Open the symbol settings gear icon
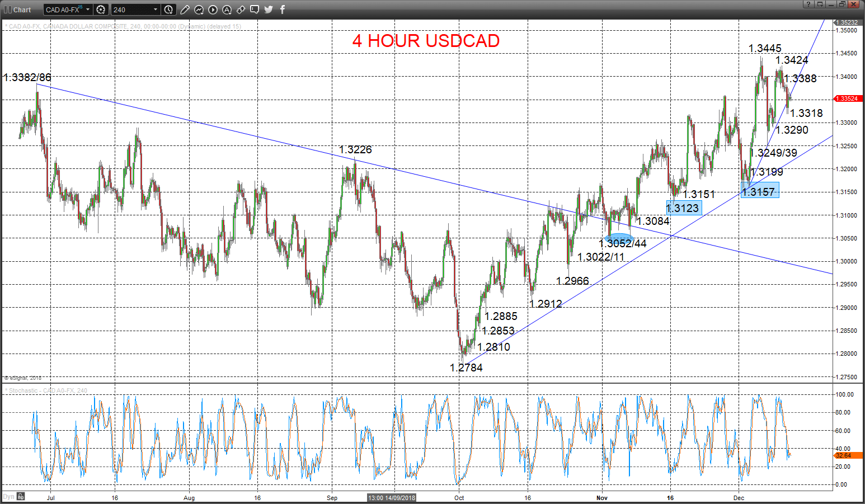 click(101, 10)
